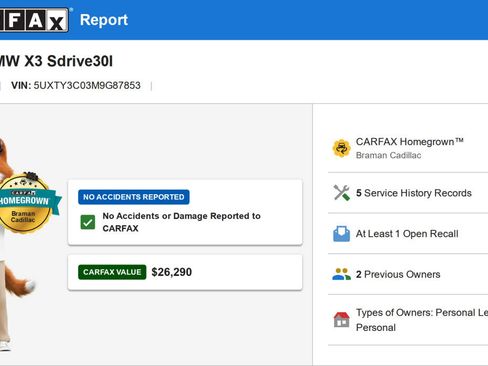The image size is (488, 366).
Task: Select the VIN number 5UXTY3C03M9G87853
Action: pyautogui.click(x=87, y=85)
